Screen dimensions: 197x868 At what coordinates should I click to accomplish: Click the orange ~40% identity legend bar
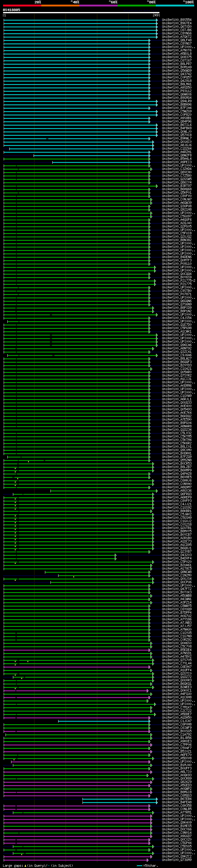[60, 6]
